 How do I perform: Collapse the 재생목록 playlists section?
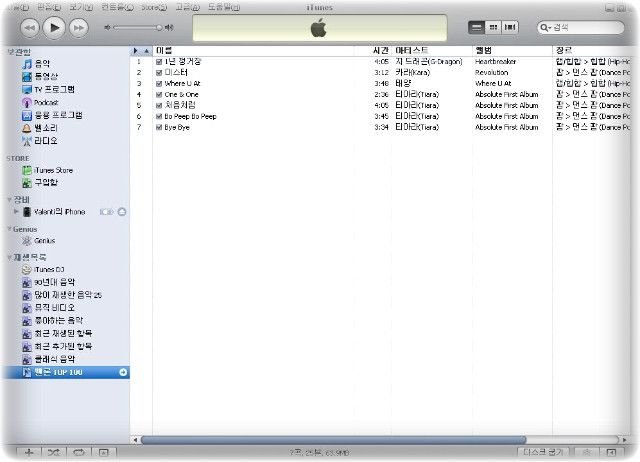click(9, 257)
